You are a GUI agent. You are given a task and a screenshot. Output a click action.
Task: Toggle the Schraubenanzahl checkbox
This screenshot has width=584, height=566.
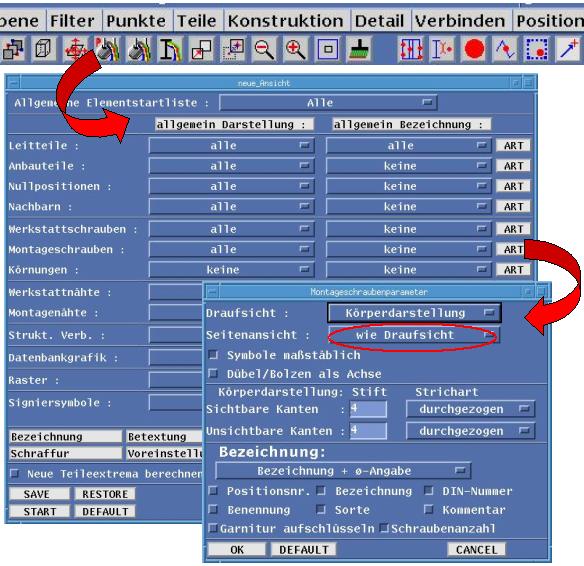[384, 528]
